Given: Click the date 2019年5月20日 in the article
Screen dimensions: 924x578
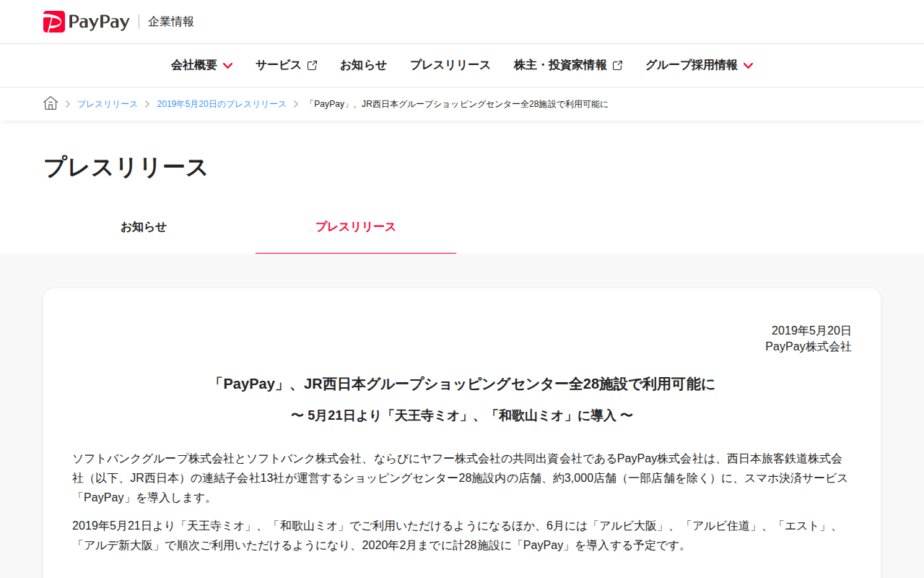Looking at the screenshot, I should click(811, 330).
